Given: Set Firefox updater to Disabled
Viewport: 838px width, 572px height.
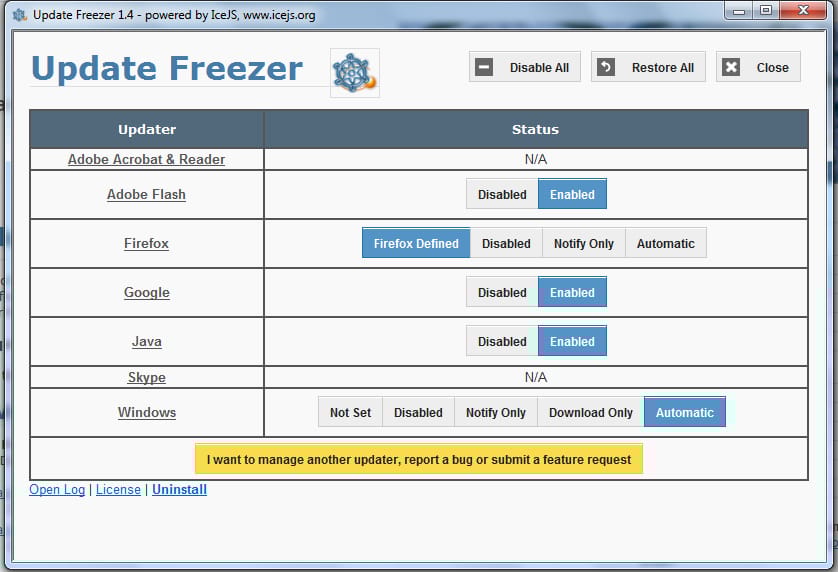Looking at the screenshot, I should [506, 244].
